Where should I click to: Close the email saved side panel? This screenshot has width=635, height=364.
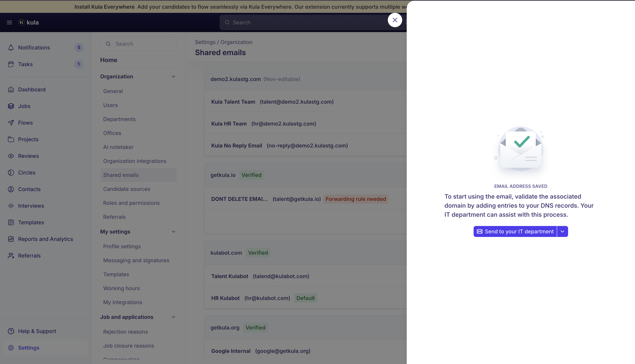pyautogui.click(x=395, y=20)
